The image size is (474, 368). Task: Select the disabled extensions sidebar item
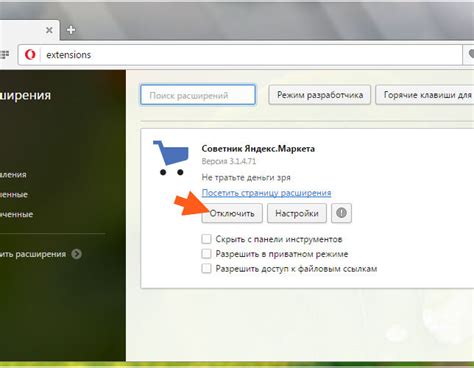[x=17, y=214]
